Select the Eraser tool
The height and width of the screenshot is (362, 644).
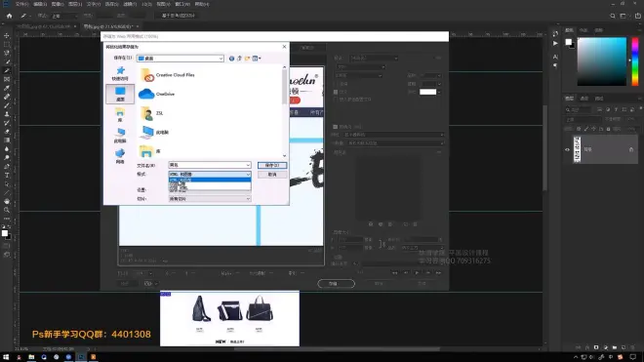(7, 132)
